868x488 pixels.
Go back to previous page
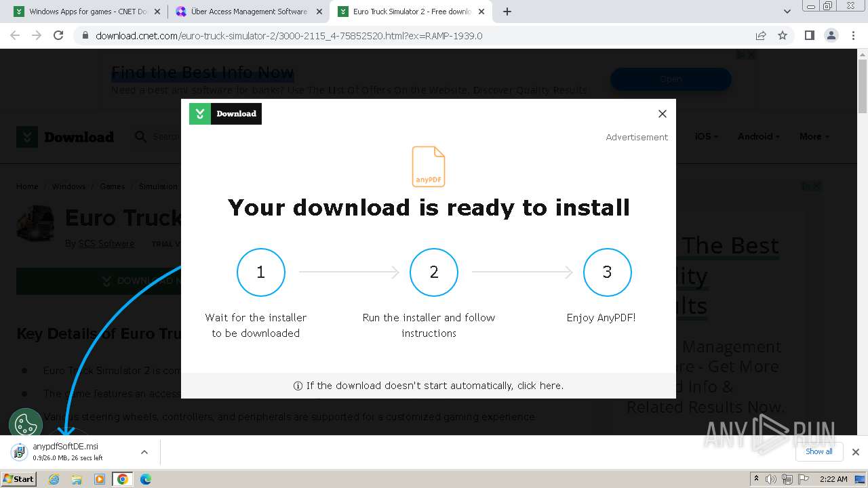coord(15,35)
